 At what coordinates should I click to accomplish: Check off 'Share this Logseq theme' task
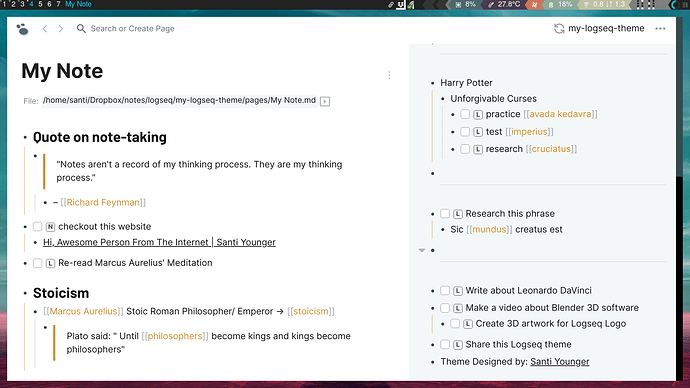(x=445, y=344)
